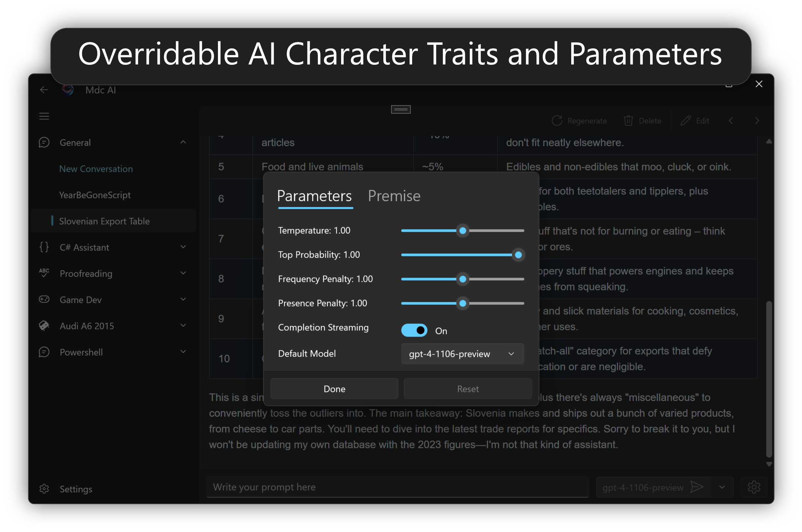Select the Parameters tab

coord(314,196)
